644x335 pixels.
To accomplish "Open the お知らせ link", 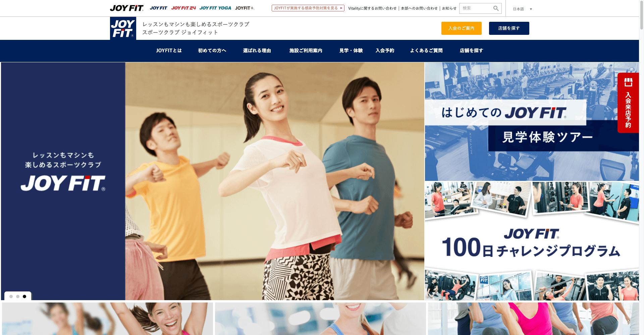I will pyautogui.click(x=449, y=8).
